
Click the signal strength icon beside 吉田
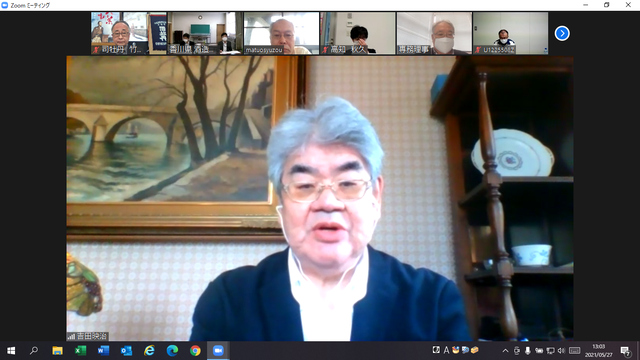coord(71,337)
